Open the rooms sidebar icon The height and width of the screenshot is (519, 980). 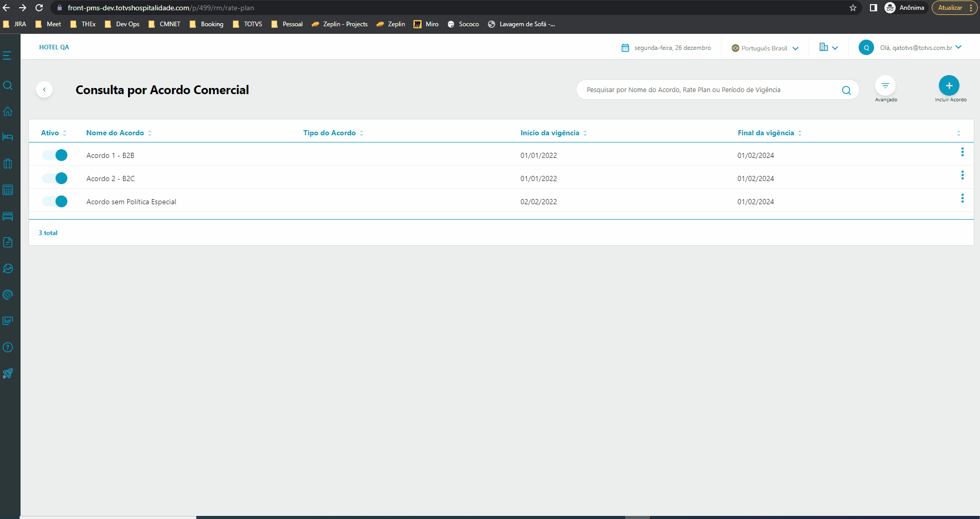8,216
